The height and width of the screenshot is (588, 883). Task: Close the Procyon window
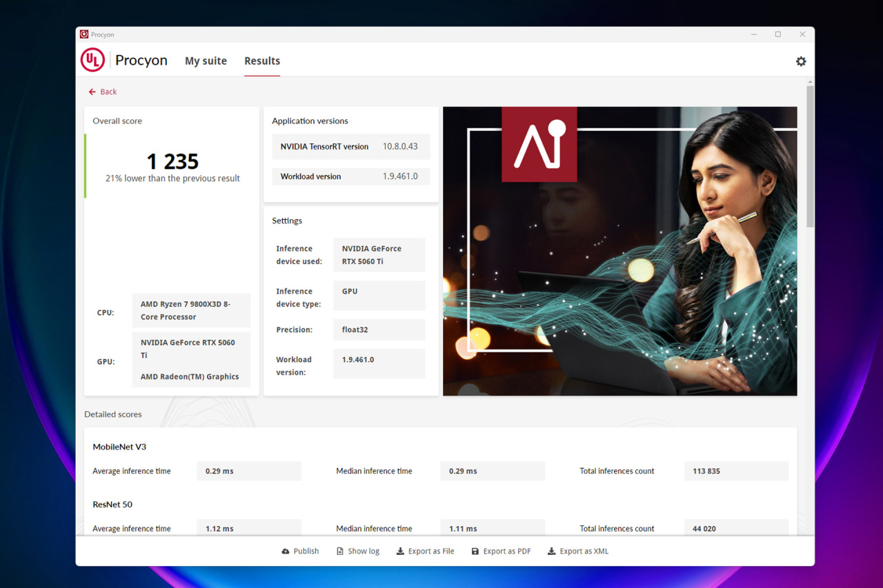pos(802,34)
